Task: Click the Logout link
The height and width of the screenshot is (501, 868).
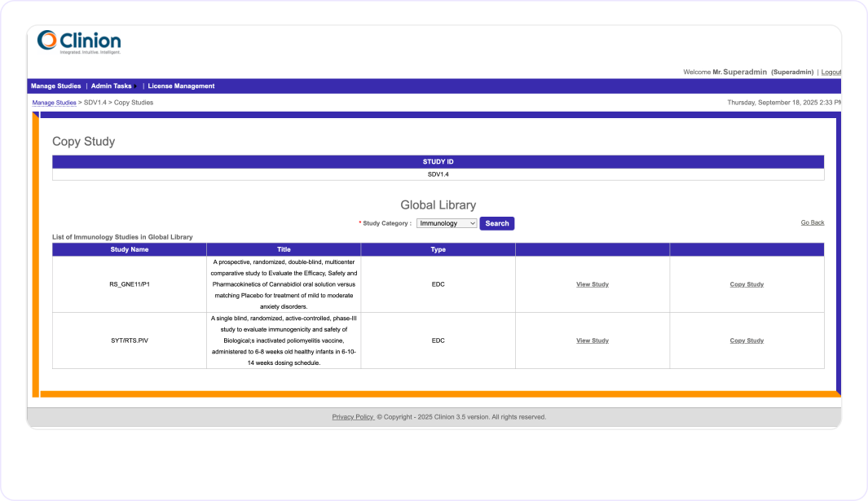Action: (831, 72)
